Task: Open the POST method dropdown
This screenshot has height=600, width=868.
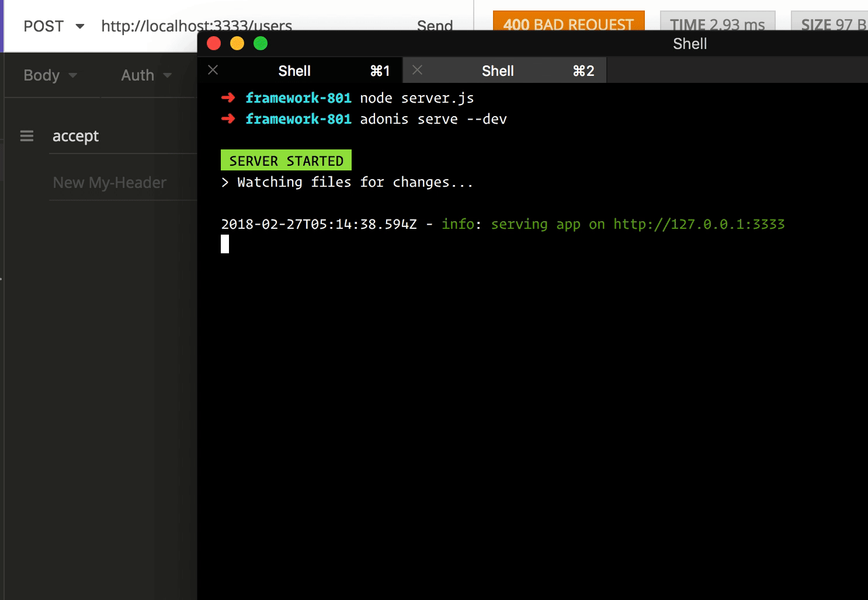Action: click(54, 26)
